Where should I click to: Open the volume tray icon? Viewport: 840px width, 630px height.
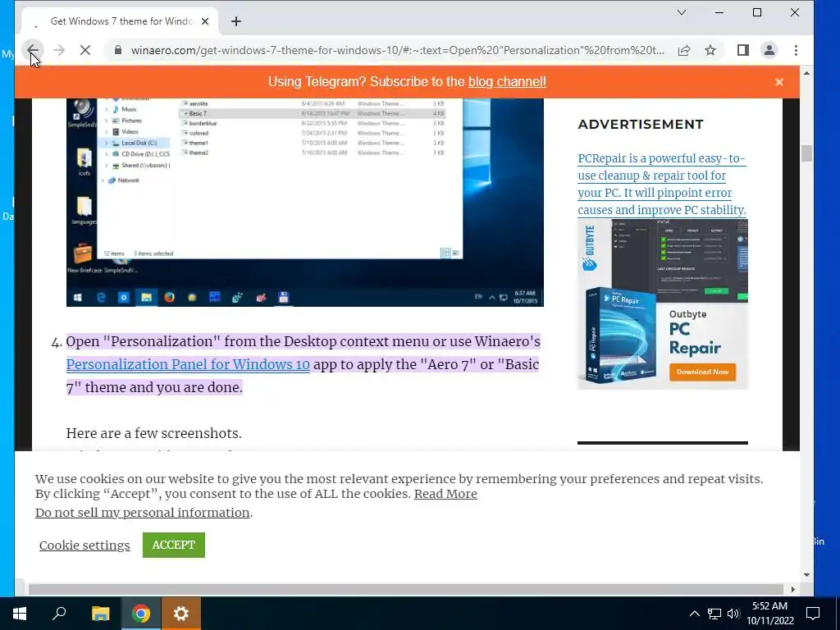coord(733,614)
